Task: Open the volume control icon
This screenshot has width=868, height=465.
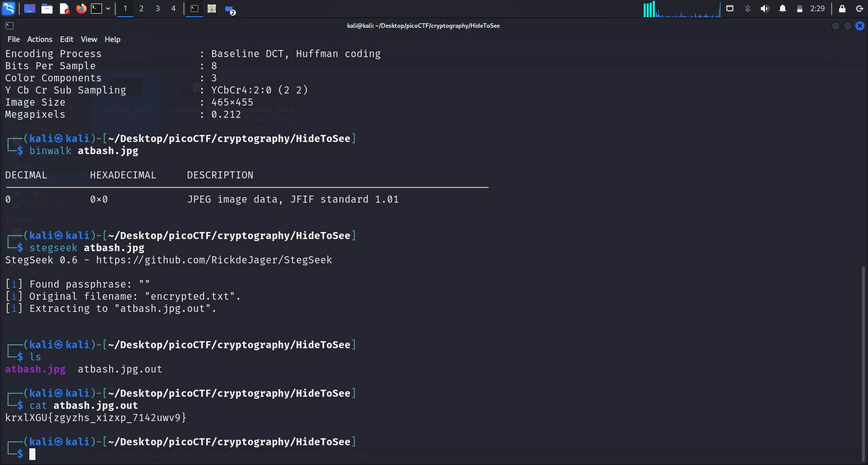Action: [x=765, y=9]
